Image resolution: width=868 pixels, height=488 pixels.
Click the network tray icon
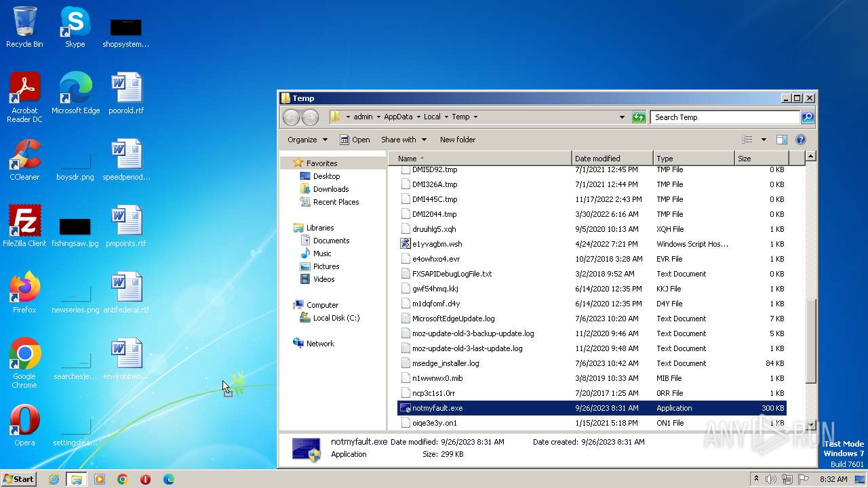tap(787, 479)
